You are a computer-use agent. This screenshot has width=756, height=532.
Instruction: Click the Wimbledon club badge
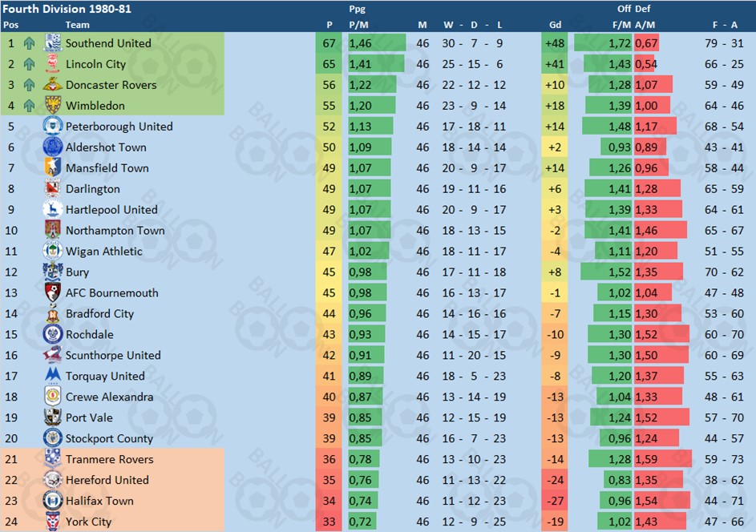pyautogui.click(x=53, y=105)
